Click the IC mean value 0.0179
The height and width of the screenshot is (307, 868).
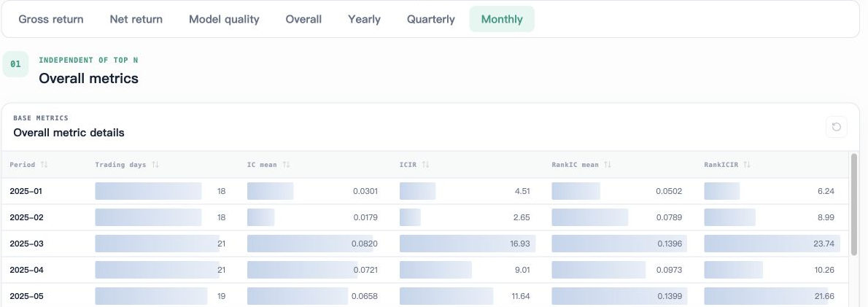tap(365, 217)
